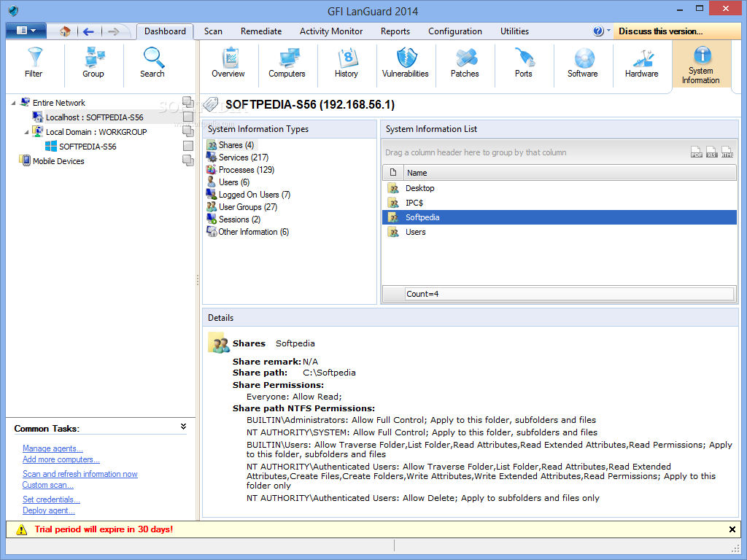This screenshot has width=747, height=560.
Task: Click the Set credentials link
Action: pyautogui.click(x=52, y=499)
